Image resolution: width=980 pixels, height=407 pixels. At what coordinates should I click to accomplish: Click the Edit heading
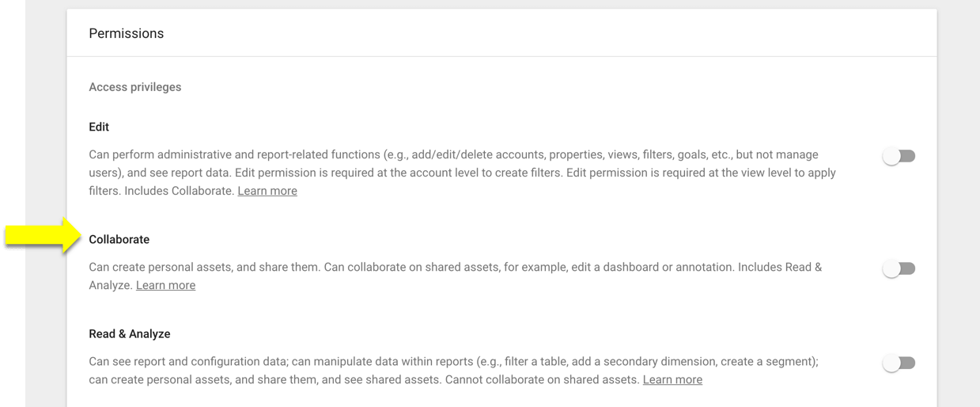(99, 127)
